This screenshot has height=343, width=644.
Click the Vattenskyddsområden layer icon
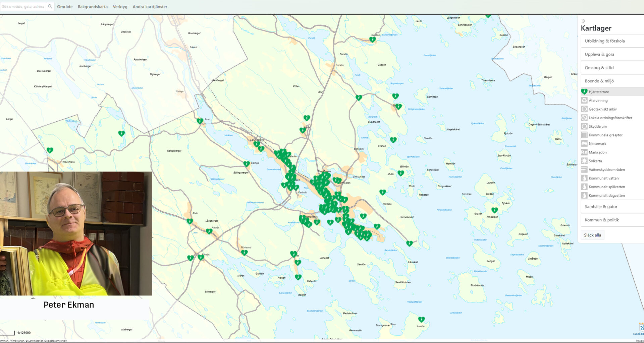pos(585,169)
